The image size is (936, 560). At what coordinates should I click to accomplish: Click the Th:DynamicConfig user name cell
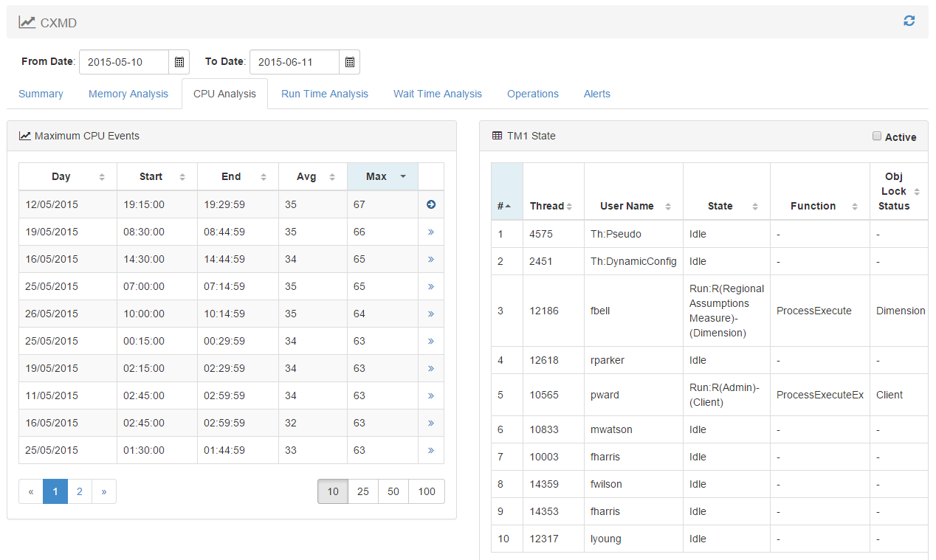click(x=633, y=261)
